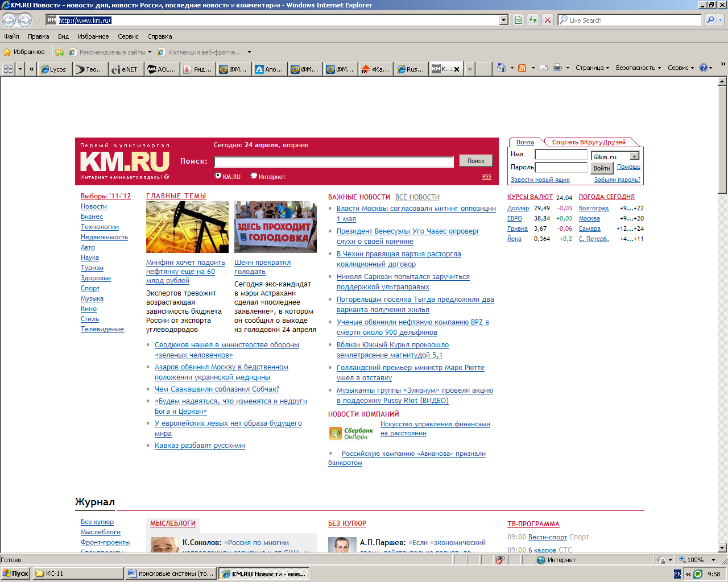Click the red Stop loading icon
The height and width of the screenshot is (582, 728).
pyautogui.click(x=548, y=20)
